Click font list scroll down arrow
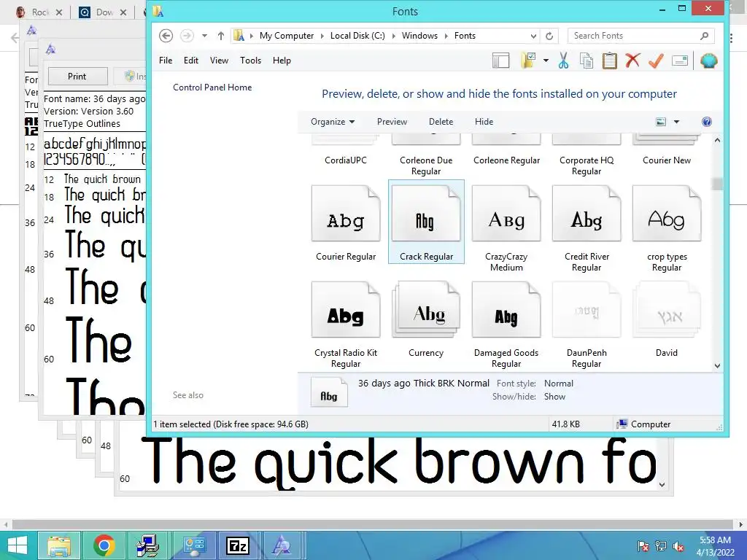The image size is (747, 560). tap(717, 366)
